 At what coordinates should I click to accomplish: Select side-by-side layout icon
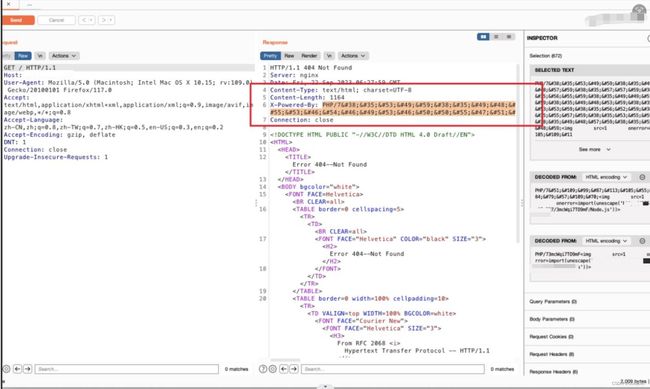(x=483, y=37)
